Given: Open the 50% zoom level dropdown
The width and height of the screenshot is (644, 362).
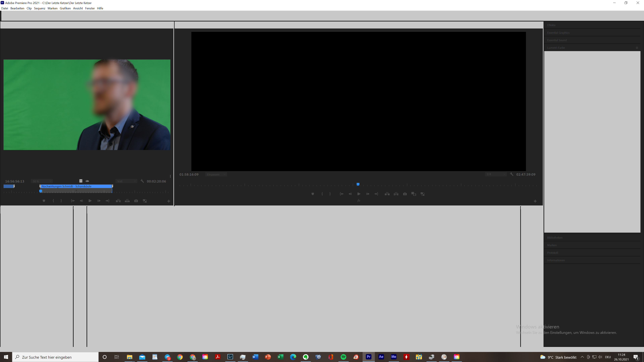Looking at the screenshot, I should point(42,181).
